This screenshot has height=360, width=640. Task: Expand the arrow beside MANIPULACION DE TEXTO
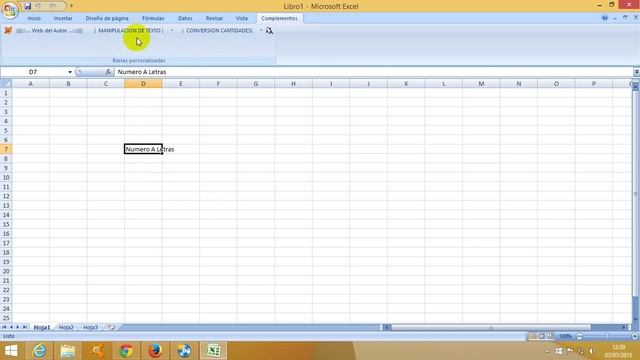click(x=172, y=31)
